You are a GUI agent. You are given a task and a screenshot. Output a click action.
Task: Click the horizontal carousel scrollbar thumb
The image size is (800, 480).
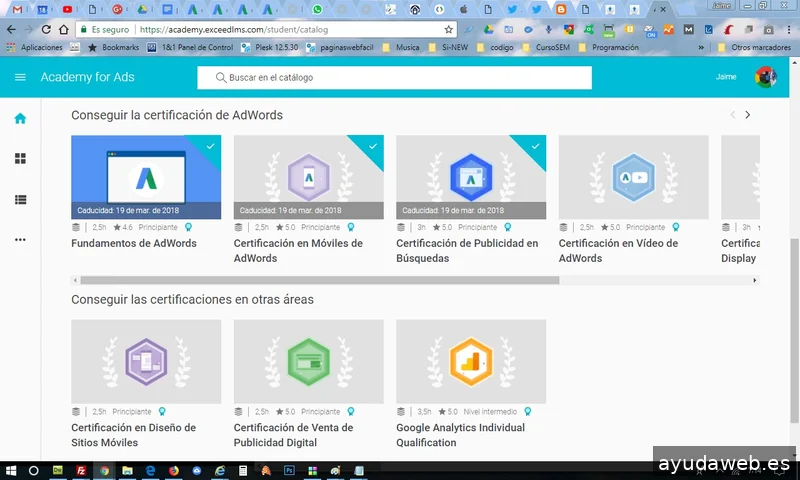[x=320, y=280]
